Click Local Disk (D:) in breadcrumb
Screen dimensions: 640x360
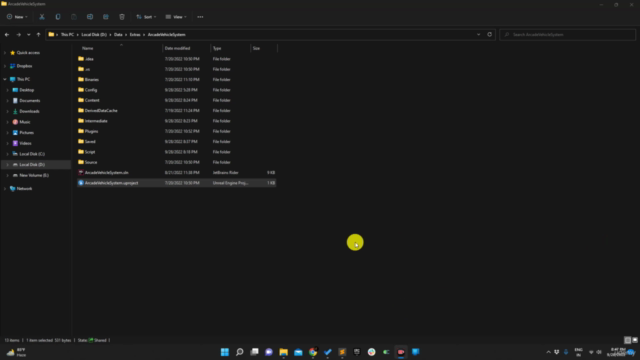94,35
